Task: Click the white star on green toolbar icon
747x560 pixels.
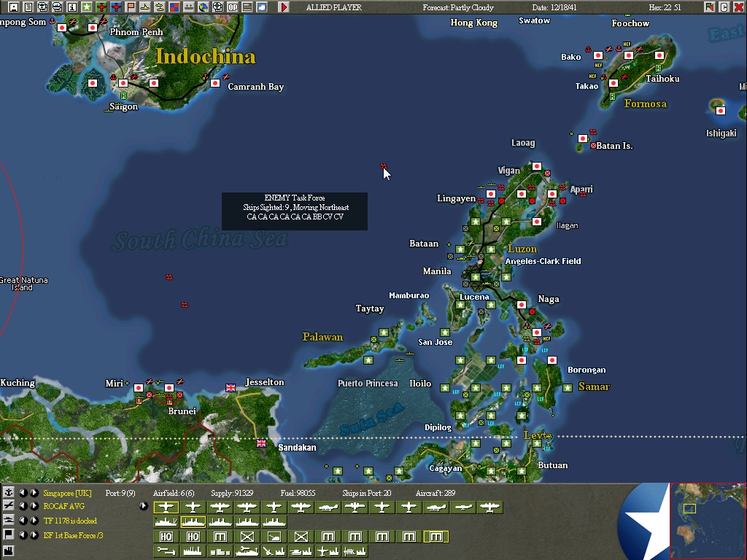Action: pyautogui.click(x=86, y=7)
